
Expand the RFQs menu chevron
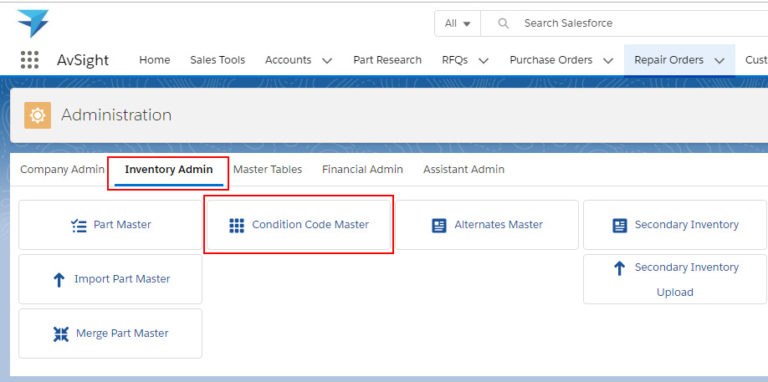click(483, 61)
